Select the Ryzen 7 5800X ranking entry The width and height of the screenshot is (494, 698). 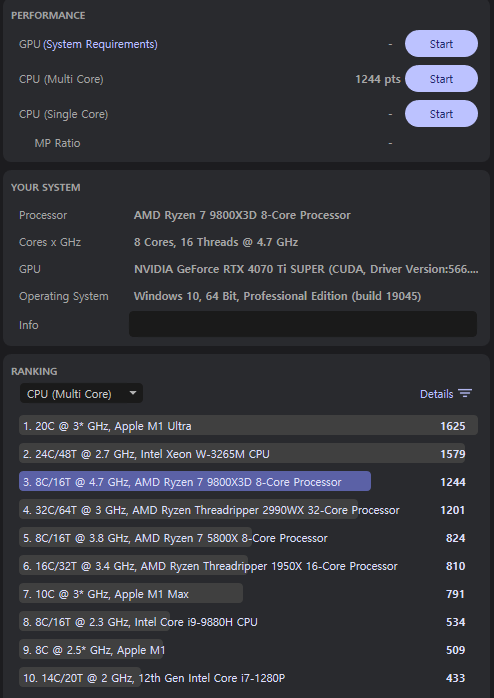(243, 538)
